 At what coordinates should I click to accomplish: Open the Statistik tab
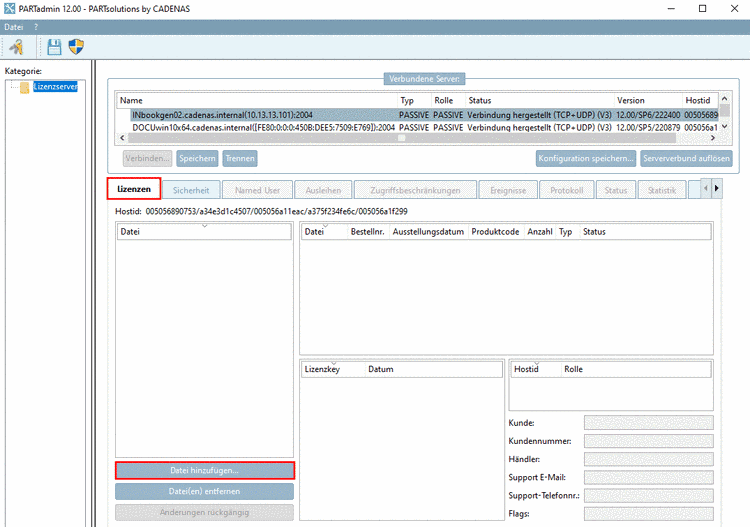coord(662,190)
